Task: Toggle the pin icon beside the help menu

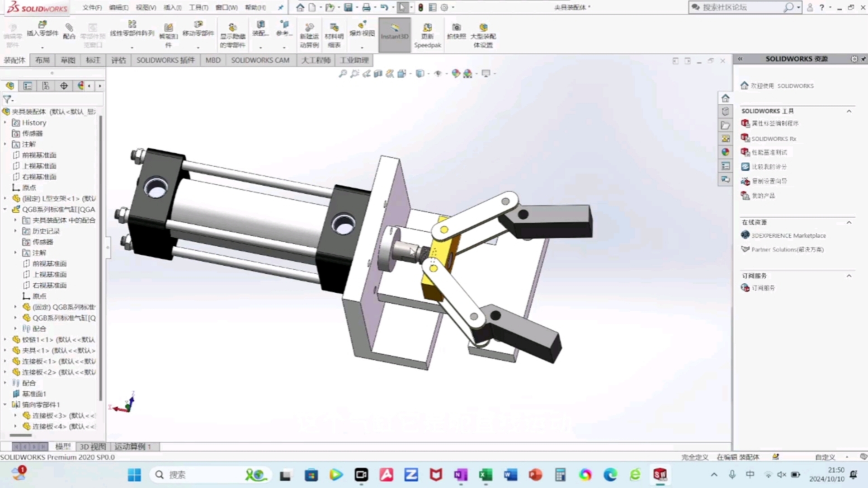Action: [x=281, y=8]
